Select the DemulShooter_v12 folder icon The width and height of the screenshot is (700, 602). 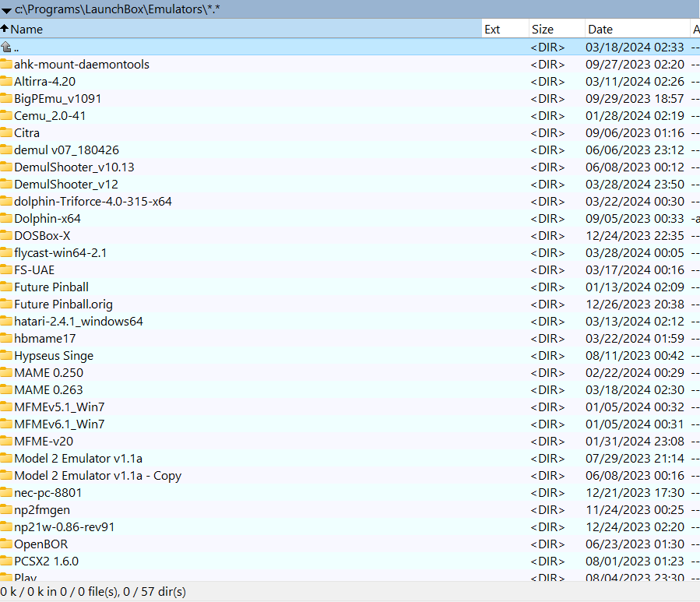point(6,184)
